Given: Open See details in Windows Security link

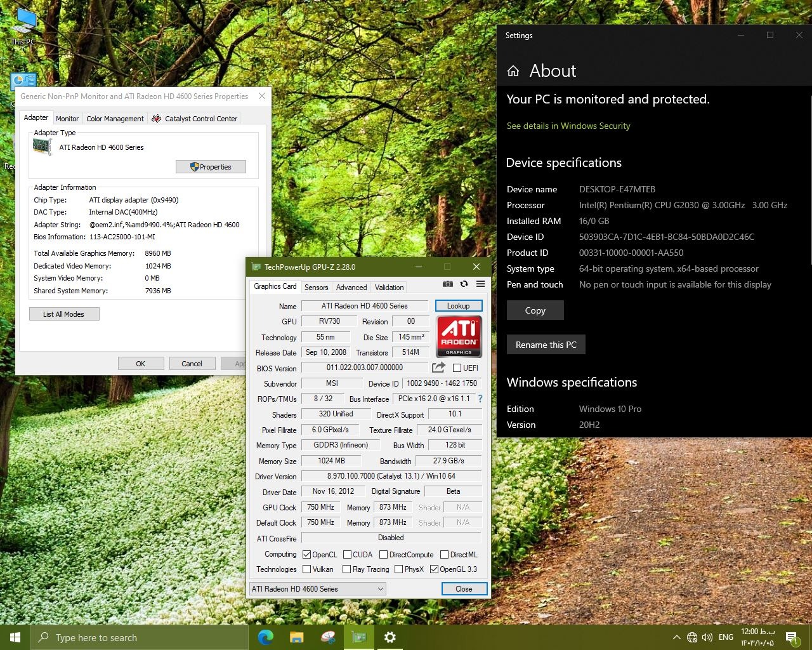Looking at the screenshot, I should pos(568,126).
